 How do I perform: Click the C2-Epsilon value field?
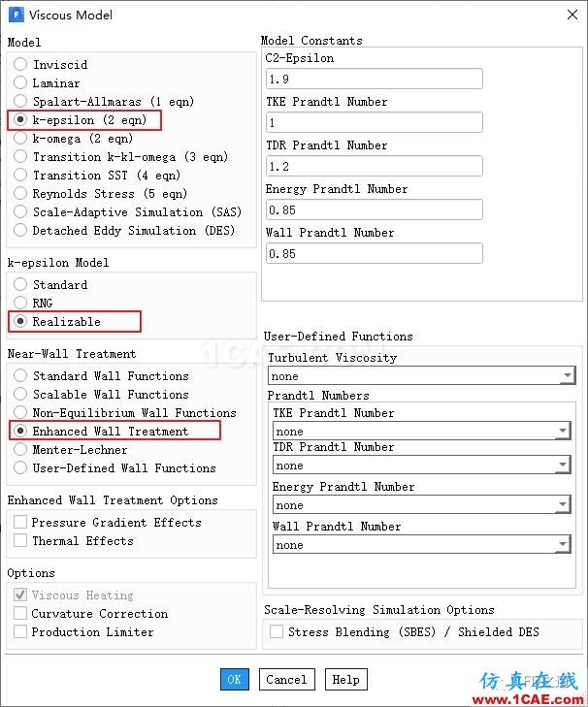pyautogui.click(x=375, y=79)
